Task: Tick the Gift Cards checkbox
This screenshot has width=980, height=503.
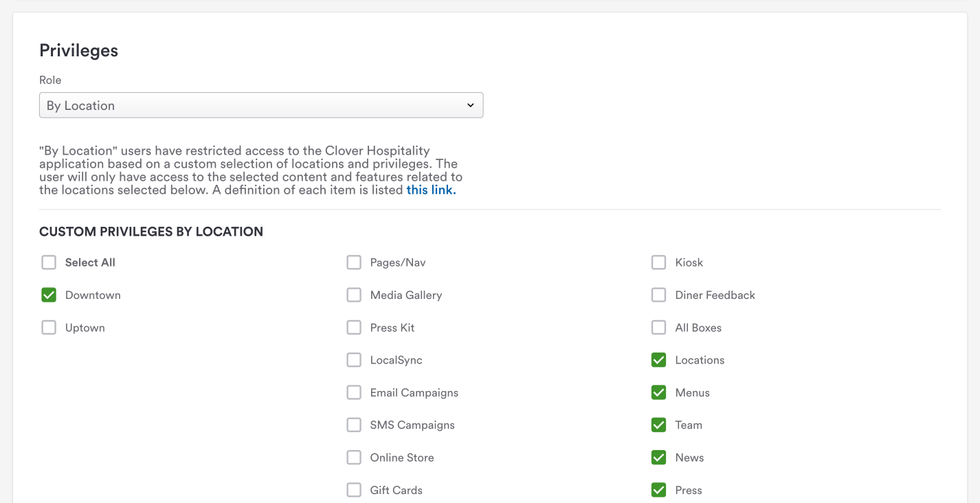Action: pyautogui.click(x=354, y=490)
